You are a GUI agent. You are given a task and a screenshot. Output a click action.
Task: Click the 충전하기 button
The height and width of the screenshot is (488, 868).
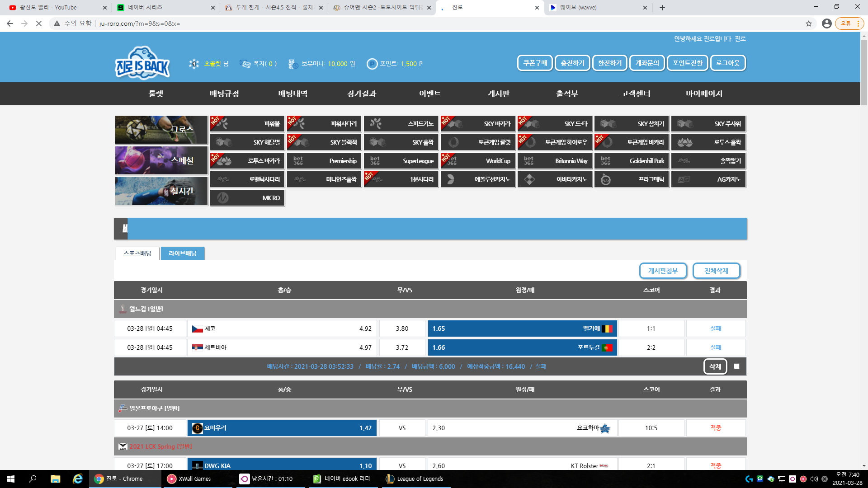572,63
